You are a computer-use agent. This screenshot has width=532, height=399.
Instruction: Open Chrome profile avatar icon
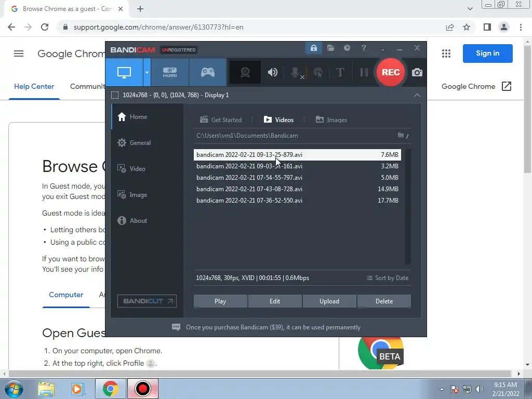(504, 27)
